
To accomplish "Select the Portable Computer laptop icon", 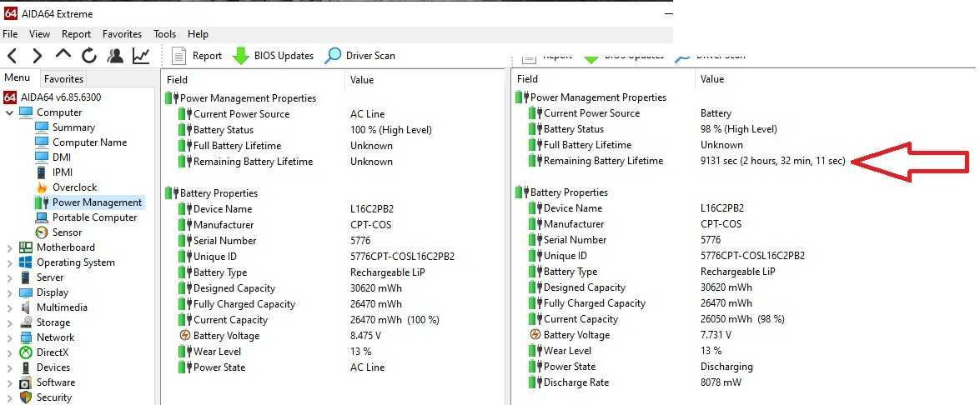I will tap(41, 217).
